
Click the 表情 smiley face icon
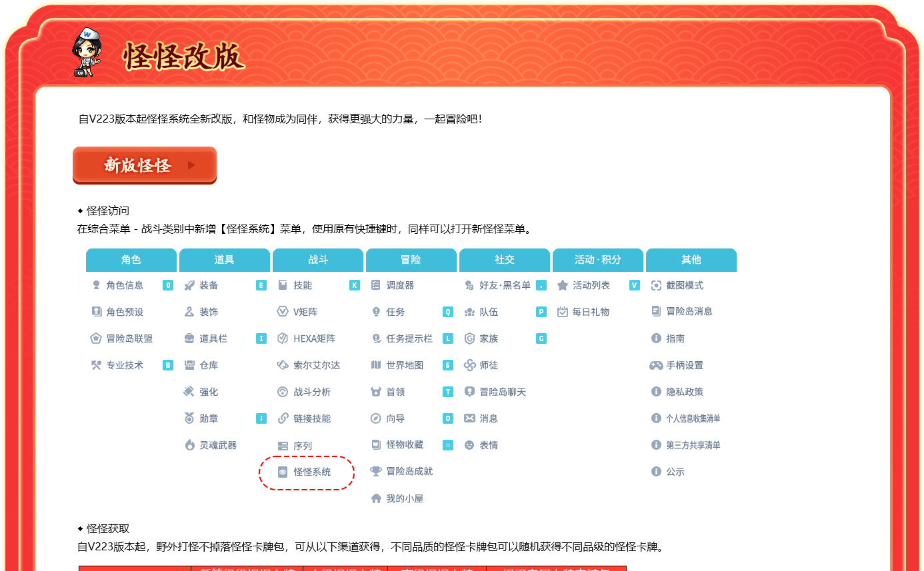pyautogui.click(x=469, y=445)
